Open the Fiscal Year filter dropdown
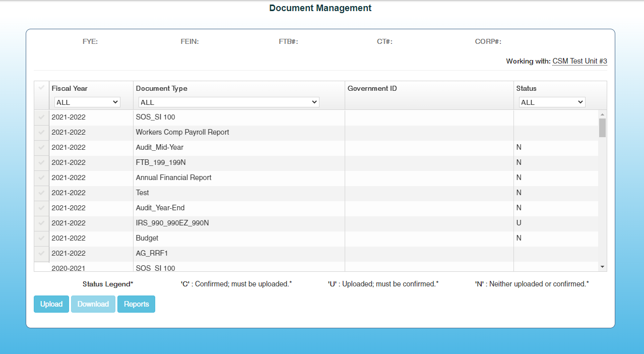Image resolution: width=644 pixels, height=354 pixels. (x=87, y=102)
